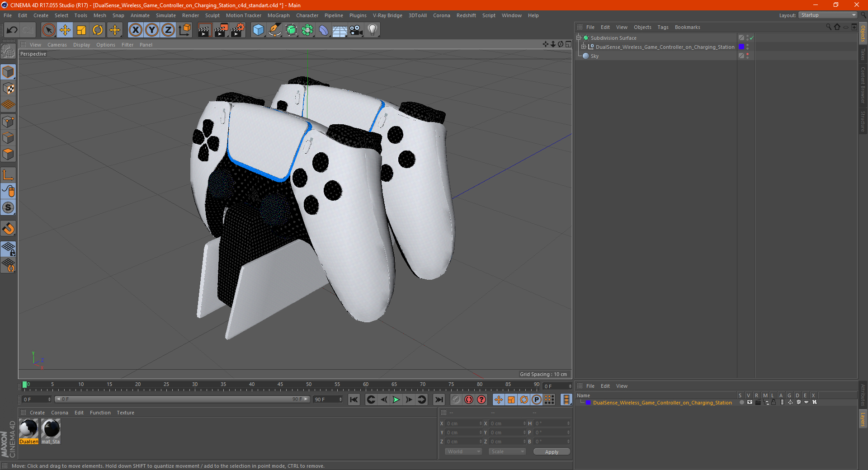Click the Make Editable icon

[x=8, y=51]
